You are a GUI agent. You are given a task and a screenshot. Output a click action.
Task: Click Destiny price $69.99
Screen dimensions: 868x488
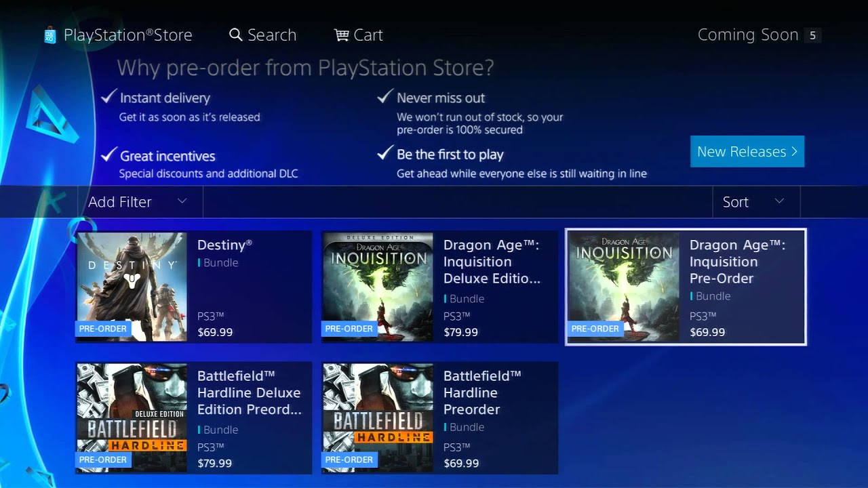coord(215,332)
